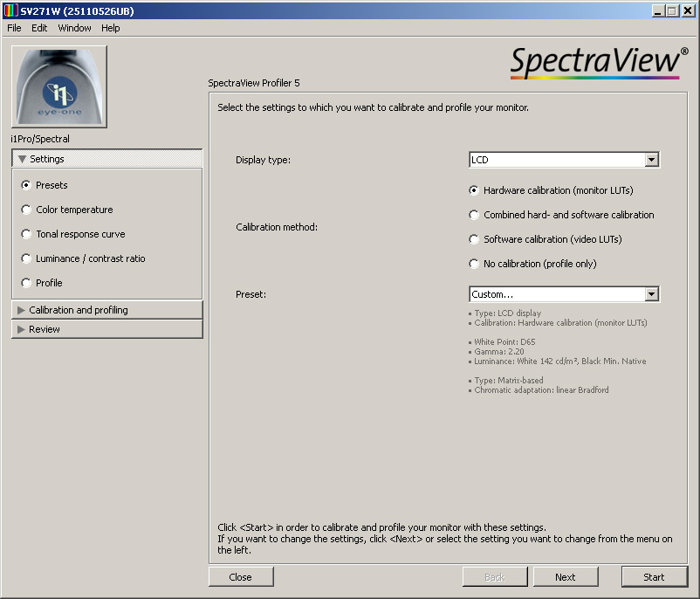
Task: Click the 'Type: Matrix-based' text
Action: 509,380
